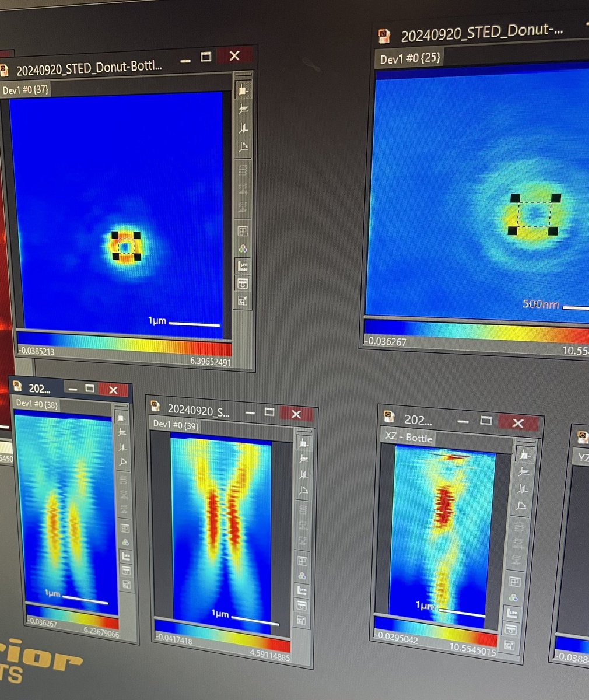The width and height of the screenshot is (589, 700).
Task: Select the 2D image view icon in XZ - Bottle window
Action: (524, 454)
